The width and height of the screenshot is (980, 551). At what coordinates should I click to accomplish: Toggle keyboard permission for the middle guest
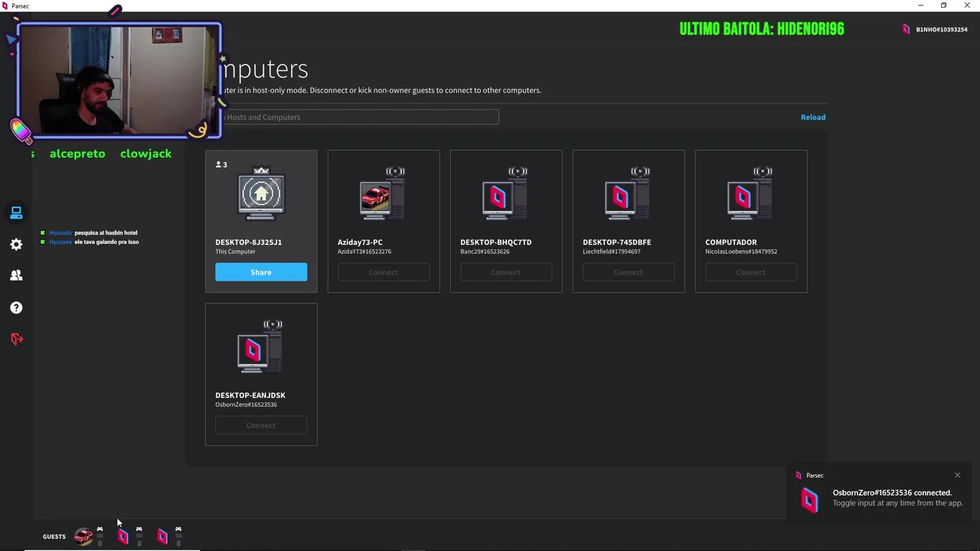[x=139, y=536]
